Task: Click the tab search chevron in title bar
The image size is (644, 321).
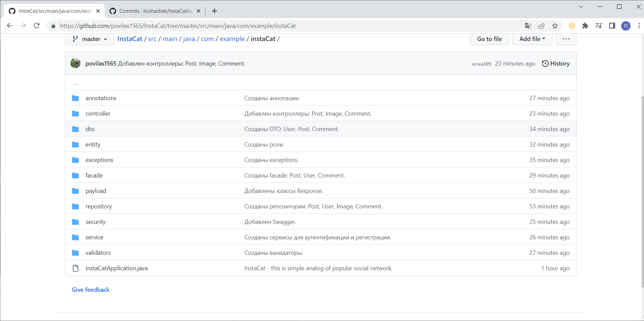Action: click(x=581, y=7)
